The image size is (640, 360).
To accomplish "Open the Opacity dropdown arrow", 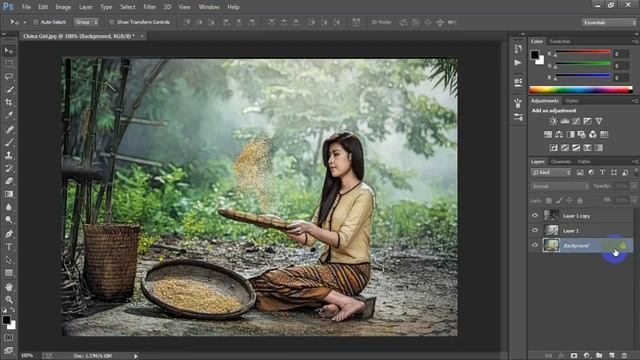I will [633, 186].
